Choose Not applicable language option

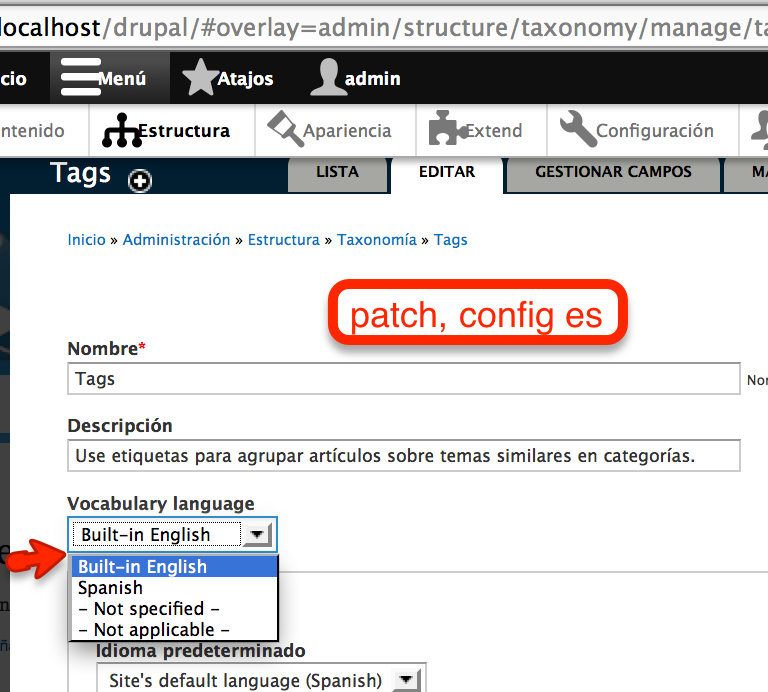pos(175,630)
